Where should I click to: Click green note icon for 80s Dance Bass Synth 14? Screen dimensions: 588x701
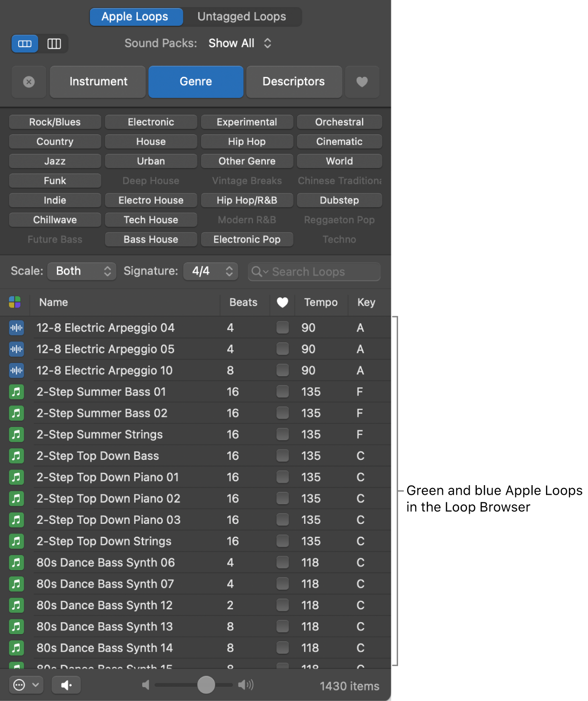click(x=16, y=648)
